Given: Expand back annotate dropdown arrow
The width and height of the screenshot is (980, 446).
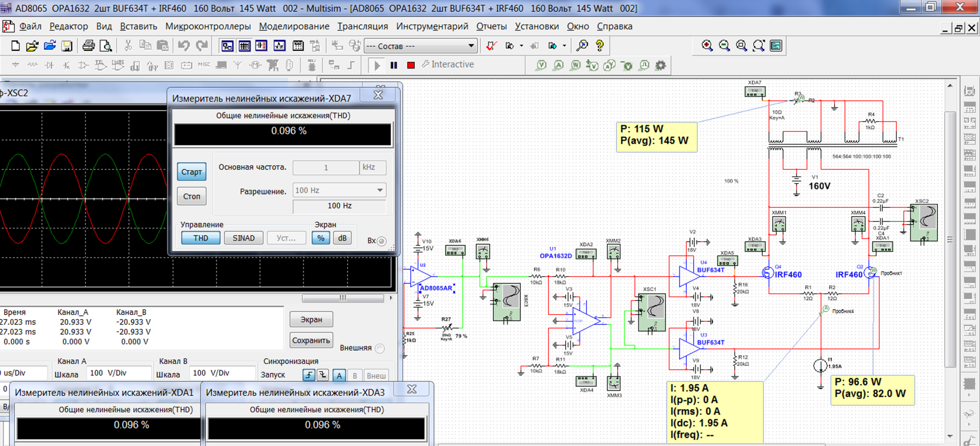Looking at the screenshot, I should pos(521,46).
